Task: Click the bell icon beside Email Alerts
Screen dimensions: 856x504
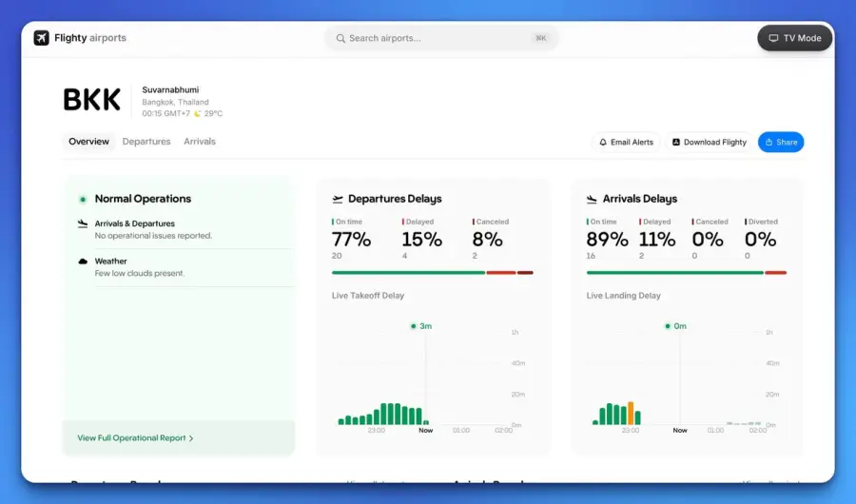Action: coord(603,142)
